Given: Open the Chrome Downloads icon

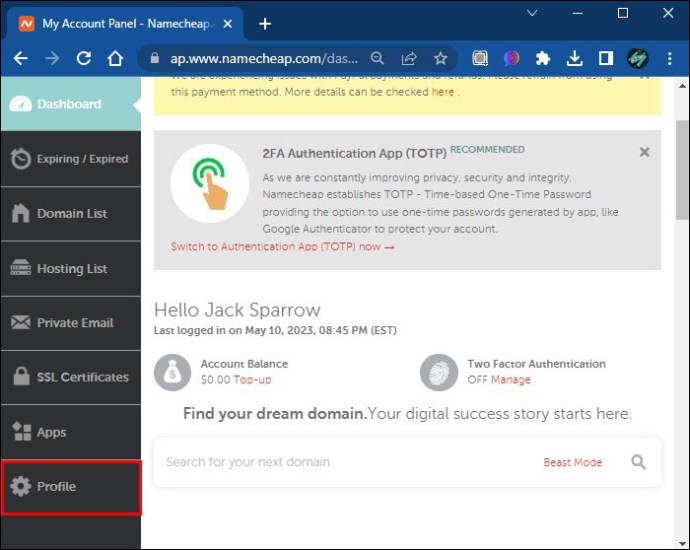Looking at the screenshot, I should click(574, 58).
